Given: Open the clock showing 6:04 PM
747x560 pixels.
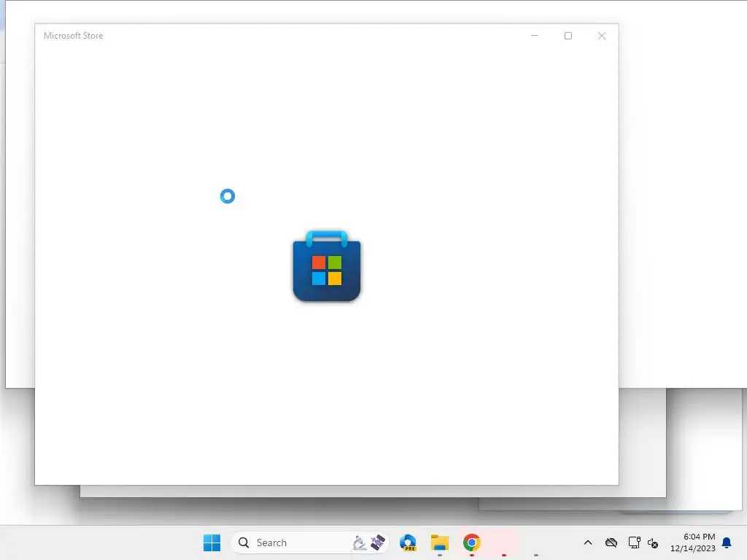Looking at the screenshot, I should [x=693, y=542].
